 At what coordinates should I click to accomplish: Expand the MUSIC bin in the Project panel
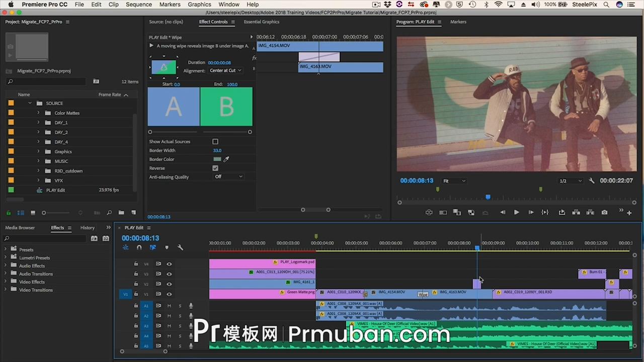(x=39, y=161)
